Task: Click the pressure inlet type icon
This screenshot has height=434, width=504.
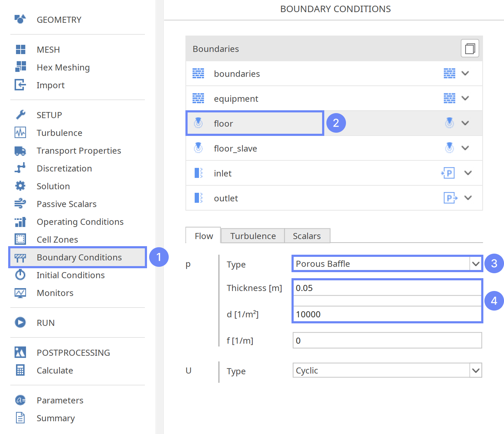Action: click(x=448, y=173)
